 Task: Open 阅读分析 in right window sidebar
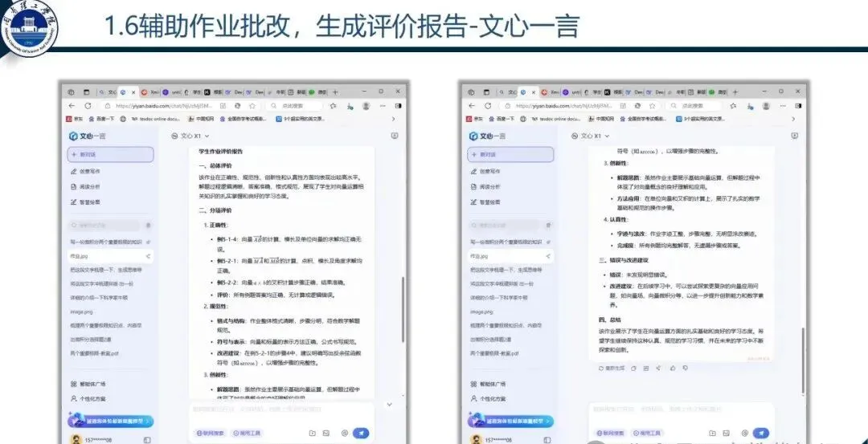485,187
